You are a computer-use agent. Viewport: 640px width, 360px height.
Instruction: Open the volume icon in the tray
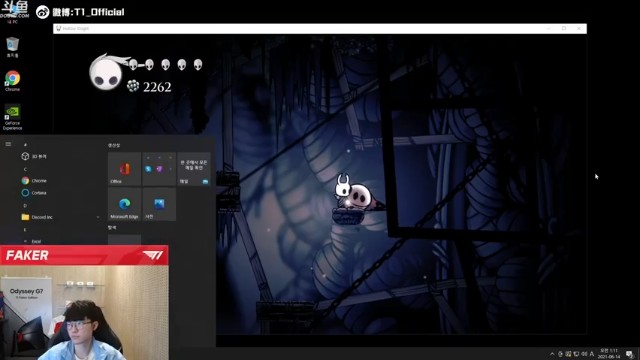click(584, 354)
